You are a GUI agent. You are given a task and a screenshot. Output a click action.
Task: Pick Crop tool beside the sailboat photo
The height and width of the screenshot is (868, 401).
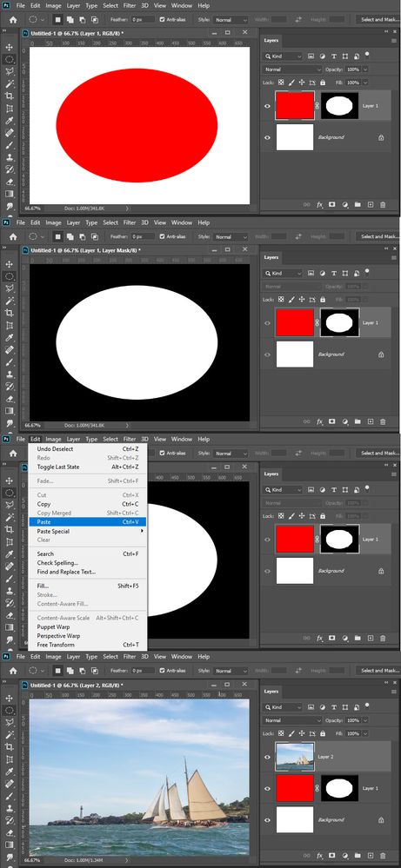[10, 746]
